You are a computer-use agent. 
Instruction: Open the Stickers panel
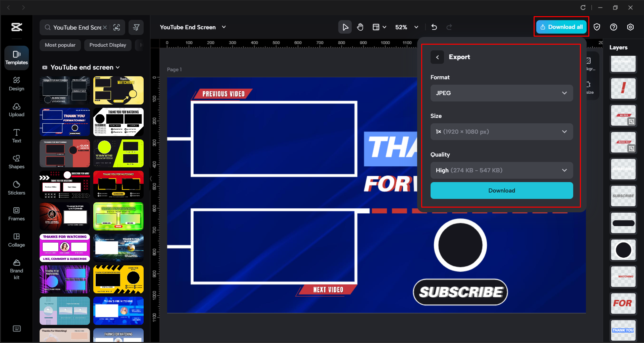pyautogui.click(x=16, y=187)
